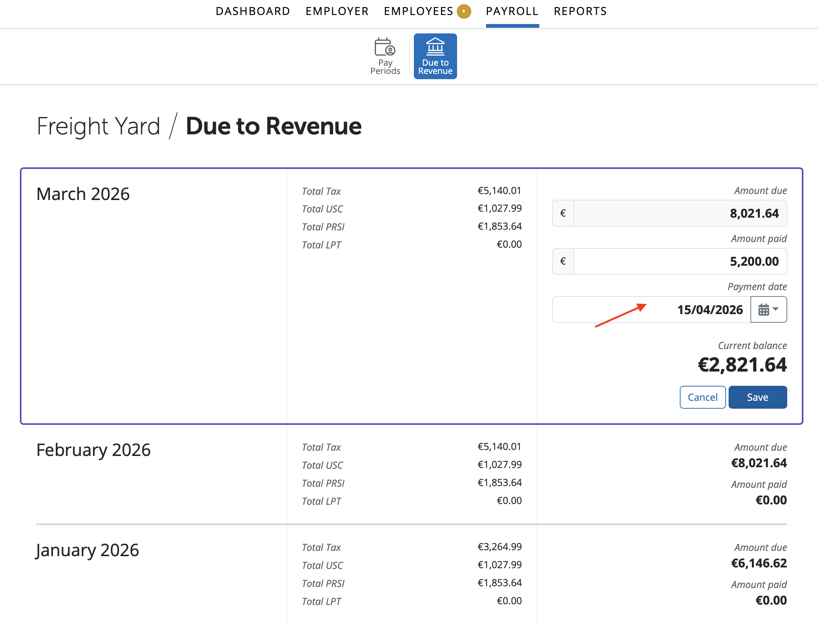Screen dimensions: 818x644
Task: Select the Payroll tab
Action: point(512,11)
